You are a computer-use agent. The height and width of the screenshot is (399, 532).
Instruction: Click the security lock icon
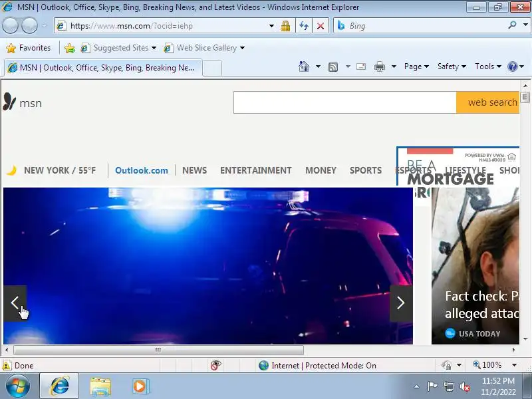point(285,26)
